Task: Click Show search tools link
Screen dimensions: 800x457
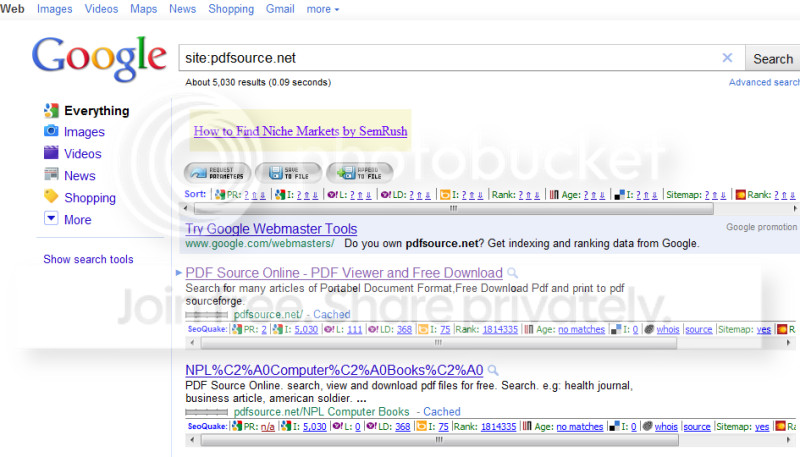Action: click(88, 259)
